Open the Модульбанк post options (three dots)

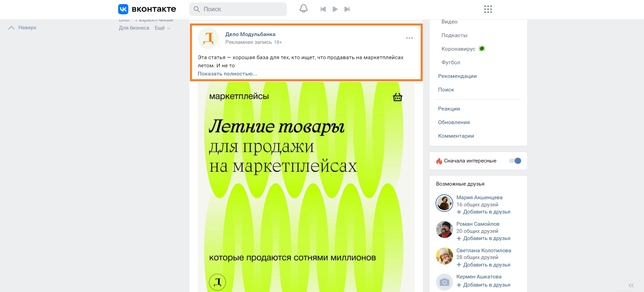[409, 38]
